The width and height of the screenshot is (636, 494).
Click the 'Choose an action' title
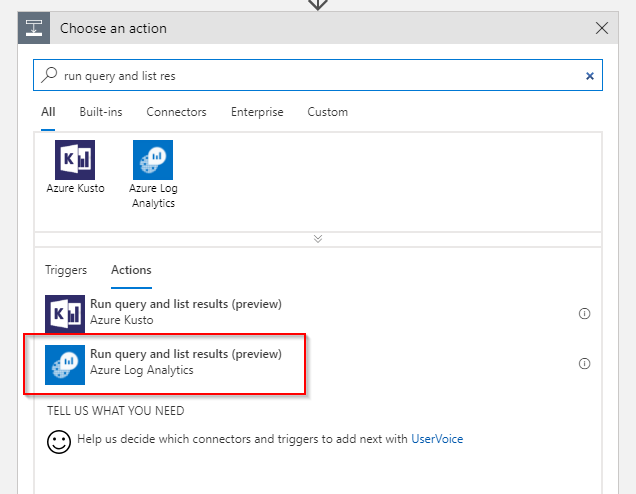pyautogui.click(x=113, y=28)
